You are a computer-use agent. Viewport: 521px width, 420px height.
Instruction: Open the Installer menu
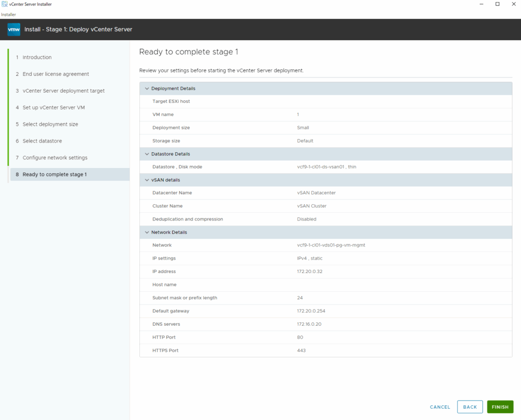coord(8,15)
